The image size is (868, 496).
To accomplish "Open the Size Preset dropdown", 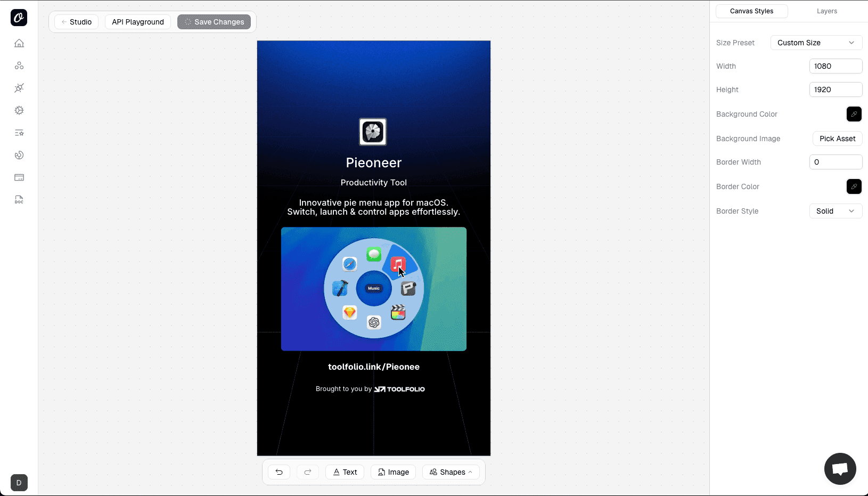I will pyautogui.click(x=816, y=43).
